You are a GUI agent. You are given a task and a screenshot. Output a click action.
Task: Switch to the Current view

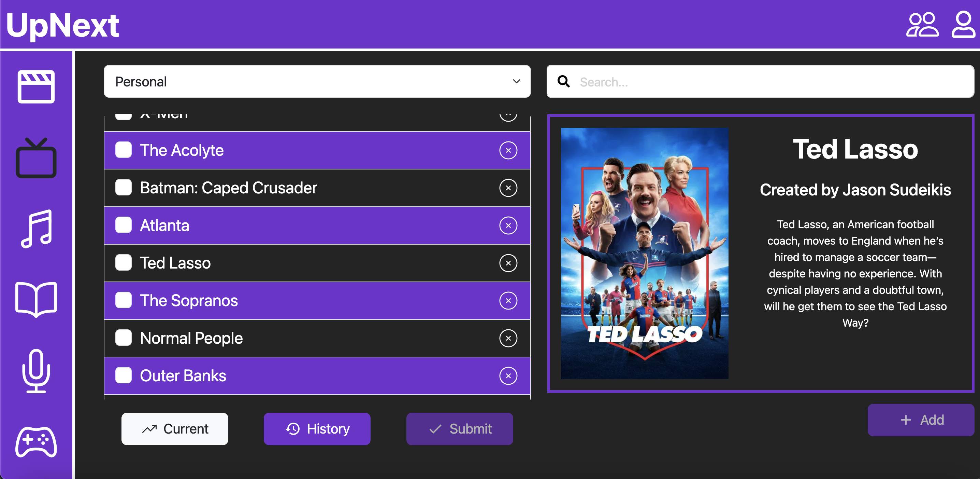click(175, 429)
